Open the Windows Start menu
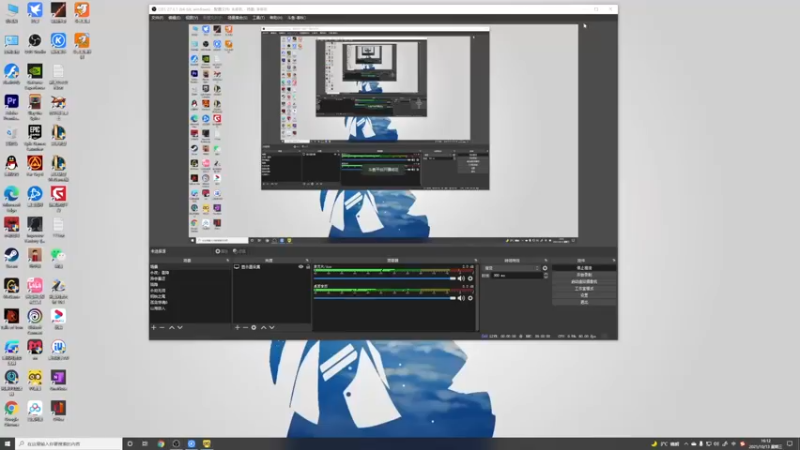This screenshot has width=800, height=450. pos(7,444)
